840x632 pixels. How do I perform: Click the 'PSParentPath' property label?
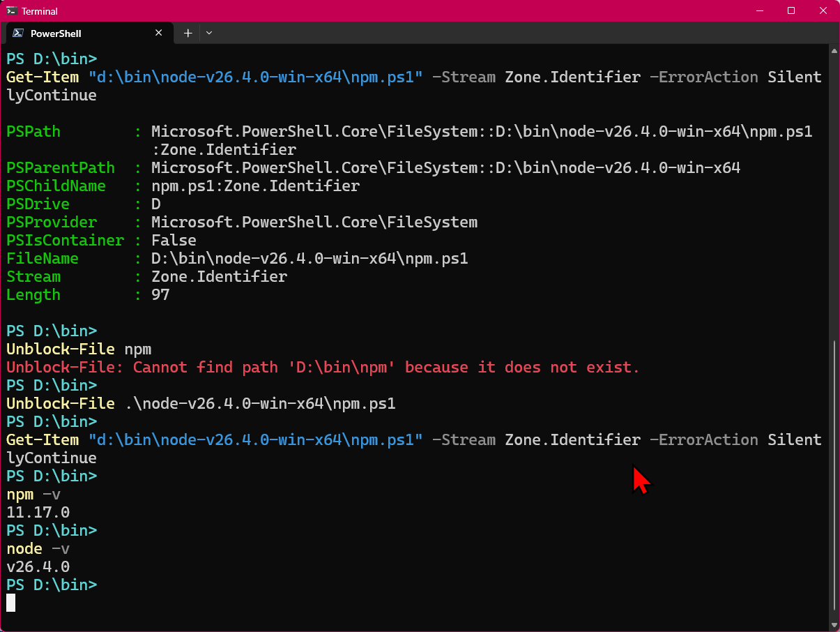(x=61, y=168)
